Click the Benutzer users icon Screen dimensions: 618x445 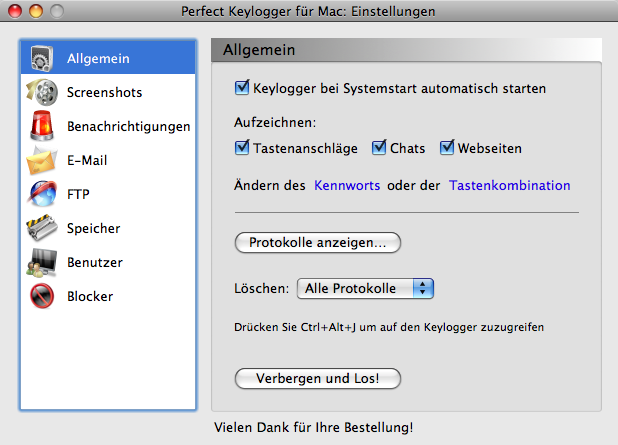pyautogui.click(x=42, y=262)
